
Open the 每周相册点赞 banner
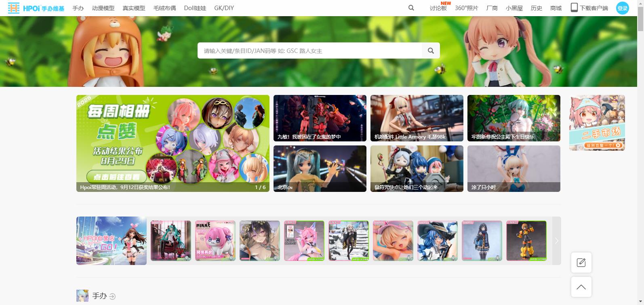tap(173, 143)
